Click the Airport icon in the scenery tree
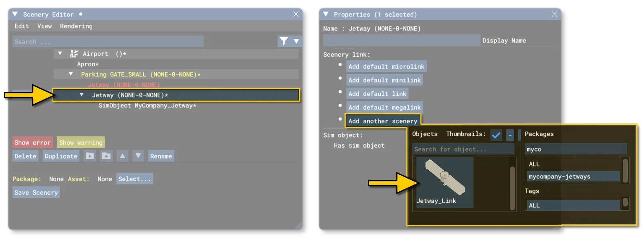Screen dimensions: 644x238 (x=74, y=54)
